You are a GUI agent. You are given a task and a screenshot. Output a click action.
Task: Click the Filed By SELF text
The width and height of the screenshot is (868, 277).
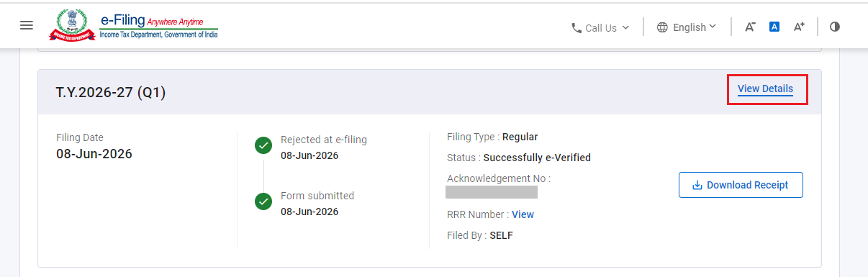coord(480,235)
